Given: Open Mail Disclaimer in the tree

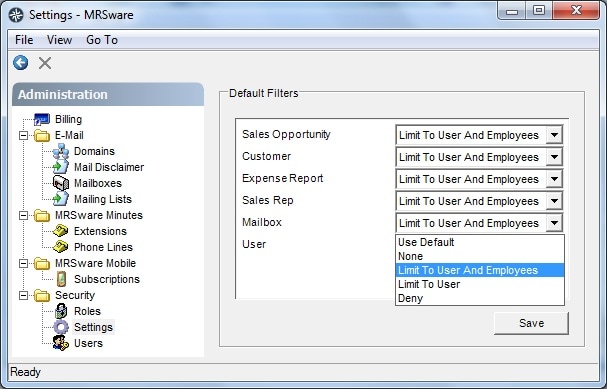Looking at the screenshot, I should coord(109,167).
